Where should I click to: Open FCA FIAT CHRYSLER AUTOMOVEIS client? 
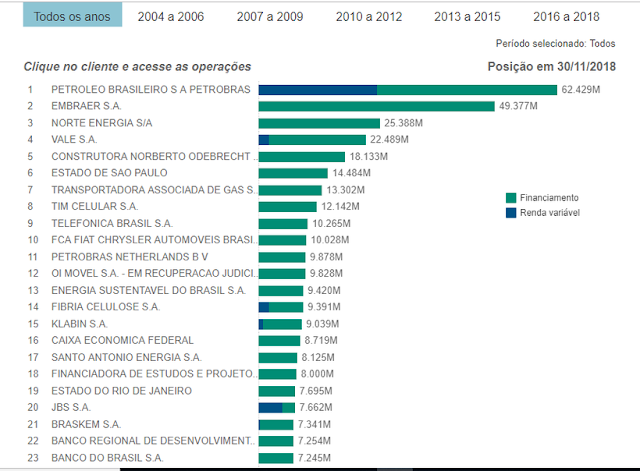(154, 240)
